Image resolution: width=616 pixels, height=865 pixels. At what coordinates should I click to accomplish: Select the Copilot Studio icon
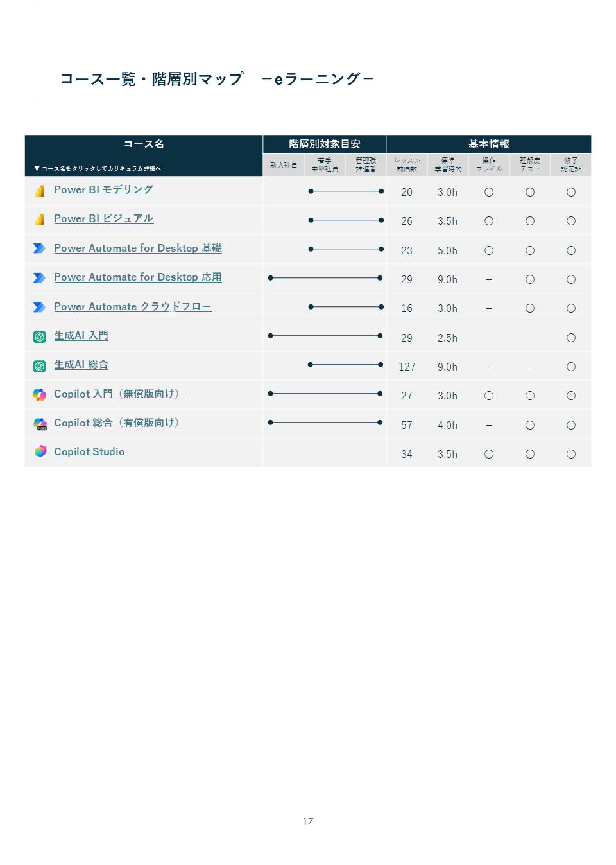[39, 451]
